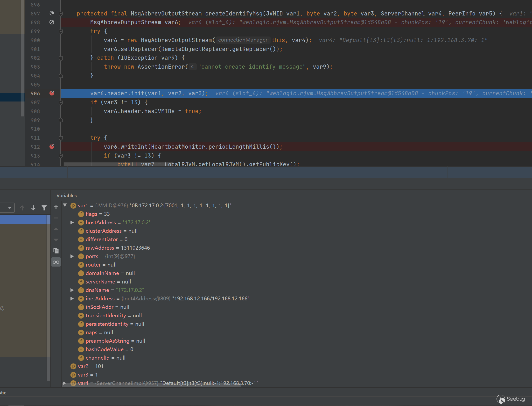Screen dimensions: 532x406
Task: Expand the ports array field
Action: 72,256
